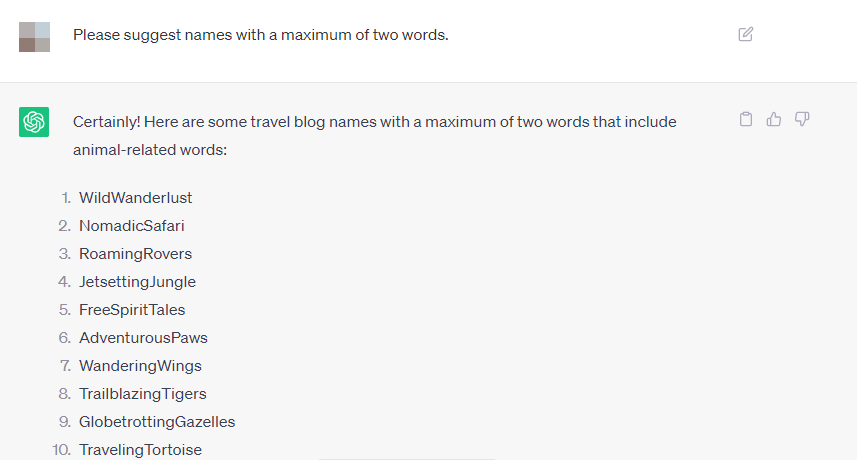Image resolution: width=857 pixels, height=460 pixels.
Task: Select the NomadicSafari list item
Action: (x=131, y=226)
